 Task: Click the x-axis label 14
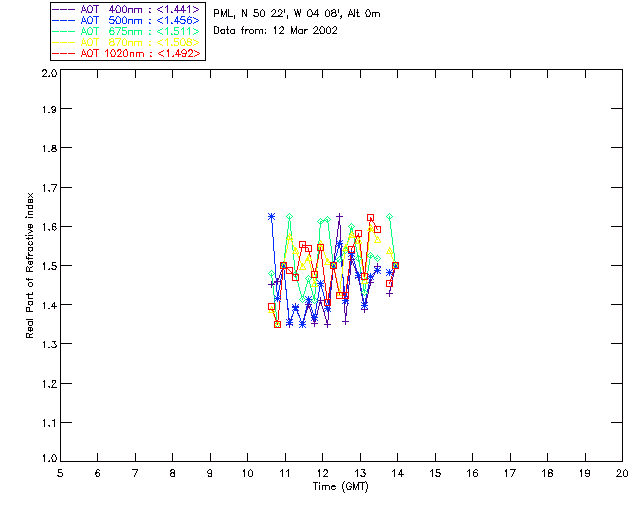point(398,473)
